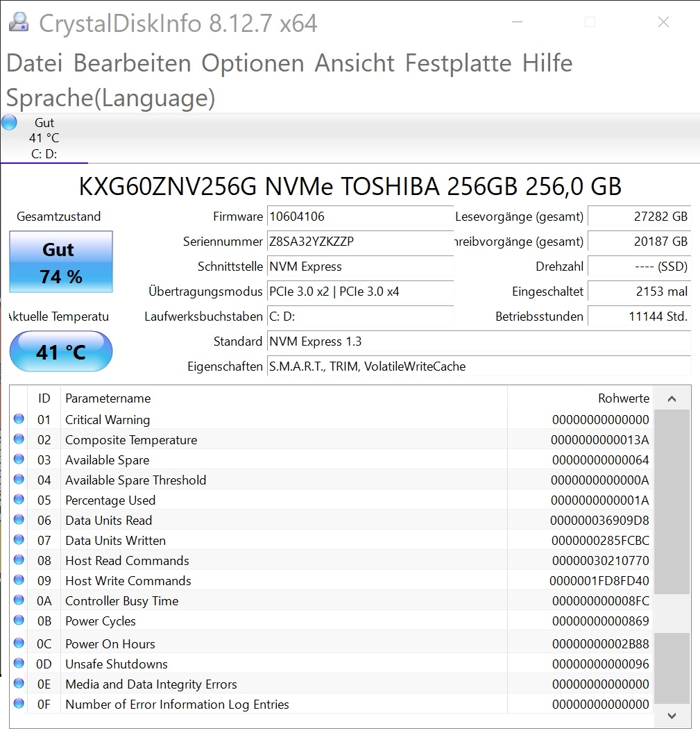Open the Hilfe menu
This screenshot has width=700, height=733.
pyautogui.click(x=547, y=63)
